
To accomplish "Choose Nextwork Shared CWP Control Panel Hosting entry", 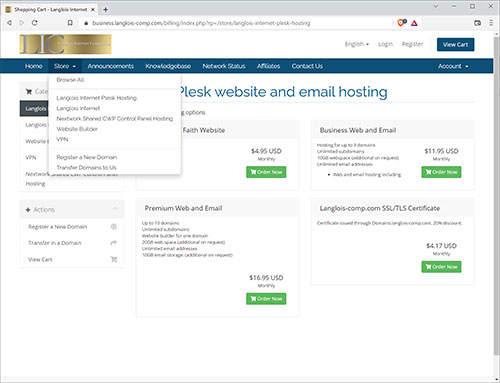I will [115, 118].
